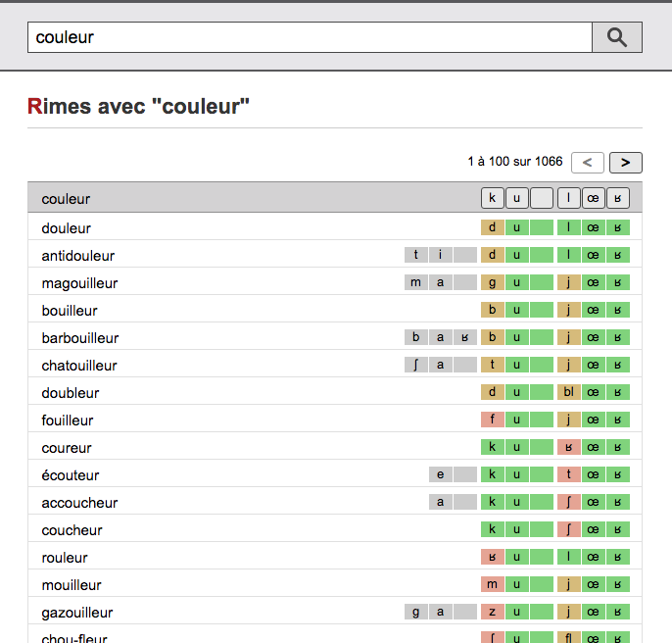Click the gray "ʃ" phoneme in chatouilleur row
The image size is (672, 643).
(415, 365)
